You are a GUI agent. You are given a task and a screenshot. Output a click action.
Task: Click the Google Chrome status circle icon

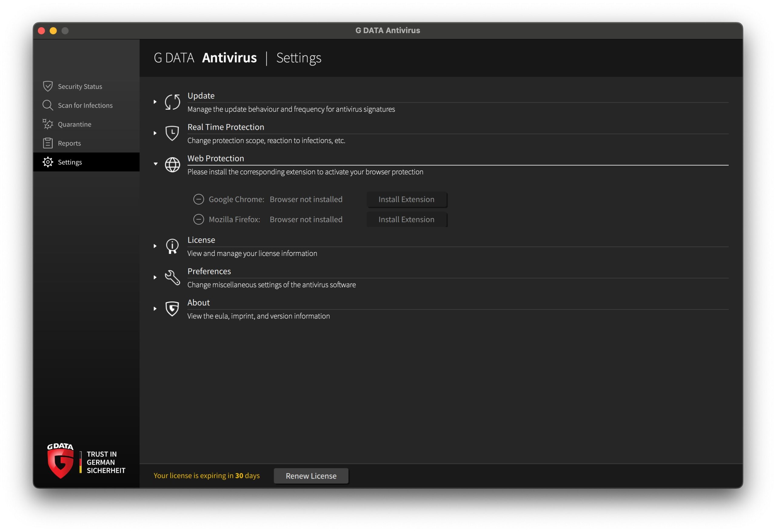199,199
